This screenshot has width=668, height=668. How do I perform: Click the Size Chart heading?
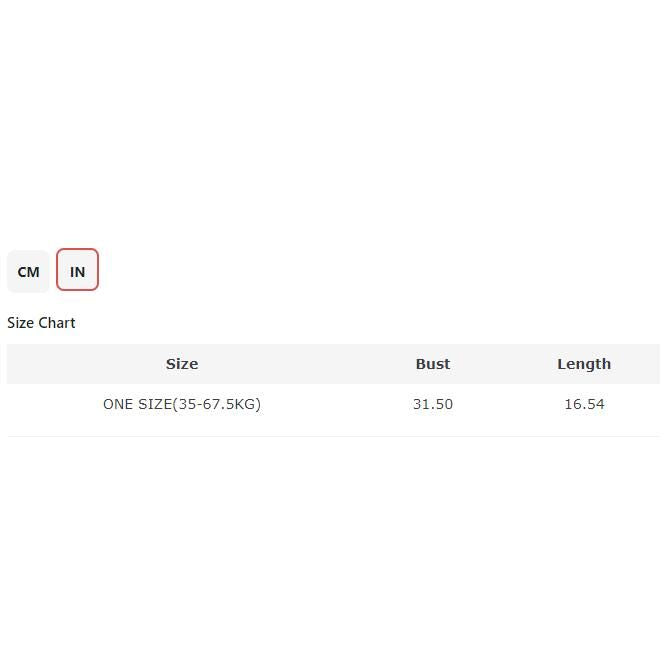[41, 323]
